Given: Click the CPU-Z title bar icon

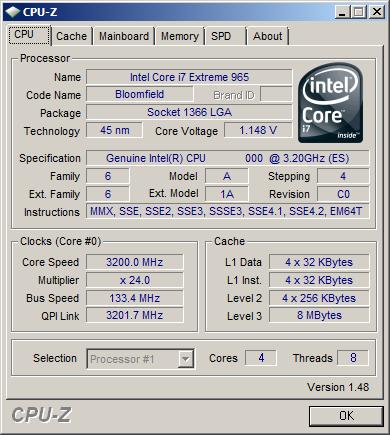Looking at the screenshot, I should click(12, 12).
